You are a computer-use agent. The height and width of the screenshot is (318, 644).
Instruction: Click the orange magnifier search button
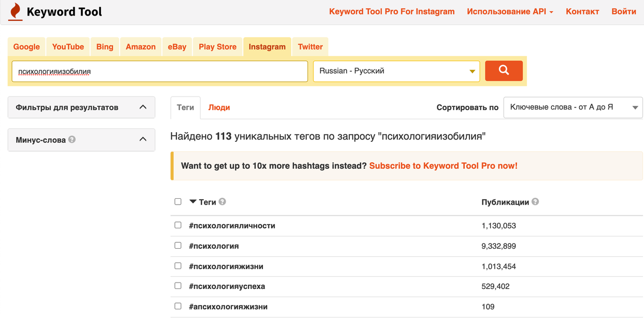[x=503, y=71]
